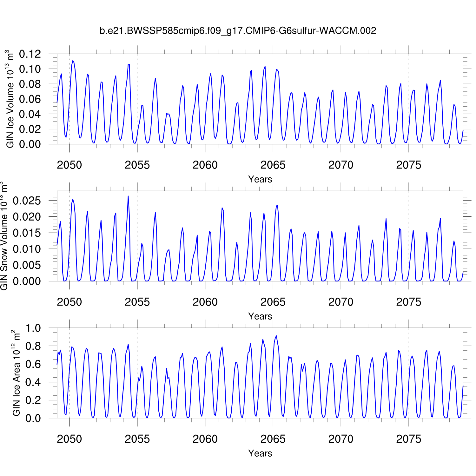Click the plot title at the top

(238, 31)
